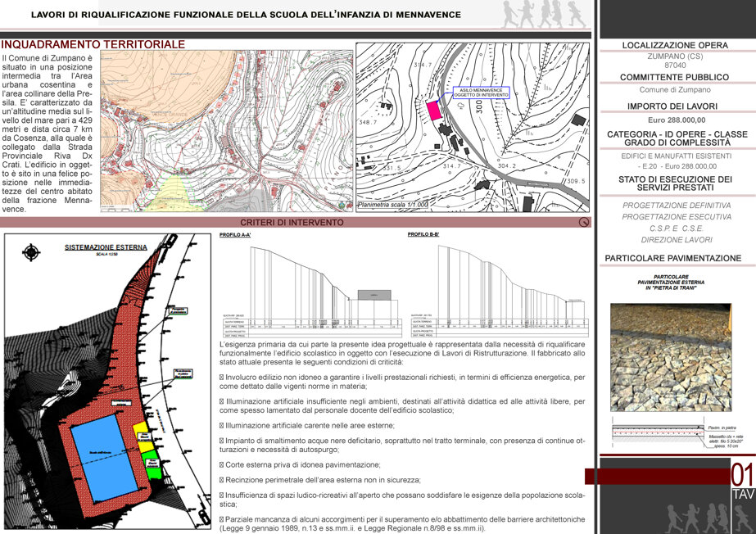Click the 'COMMITTENTE PUBBLICO' heading
Screen dimensions: 756x534
(x=675, y=77)
